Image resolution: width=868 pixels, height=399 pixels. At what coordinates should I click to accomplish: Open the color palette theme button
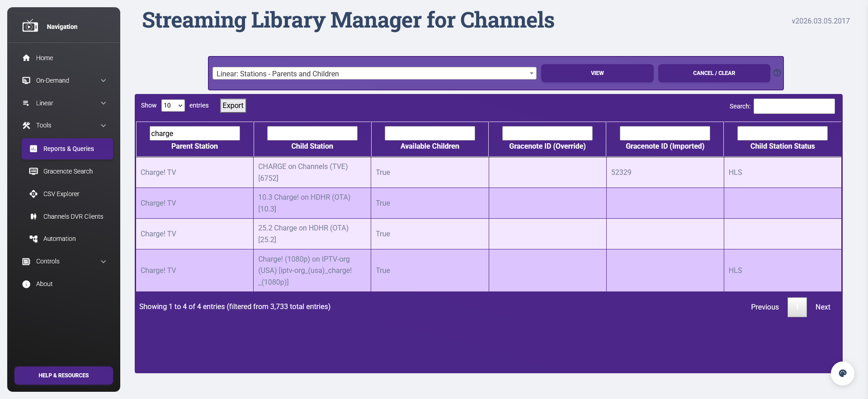[x=842, y=373]
